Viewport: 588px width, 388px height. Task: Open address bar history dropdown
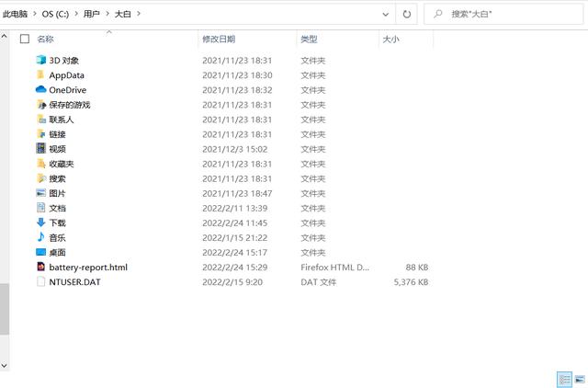(x=385, y=15)
